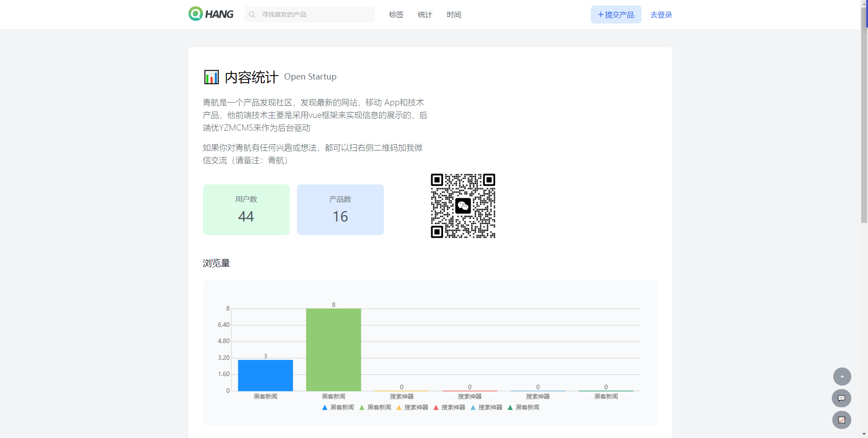
Task: Open the 统计 menu item
Action: 425,14
